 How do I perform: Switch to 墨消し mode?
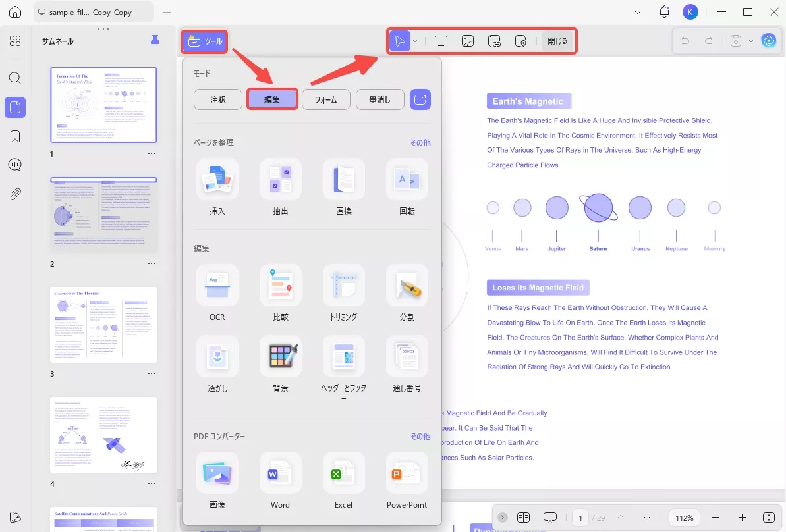[380, 99]
